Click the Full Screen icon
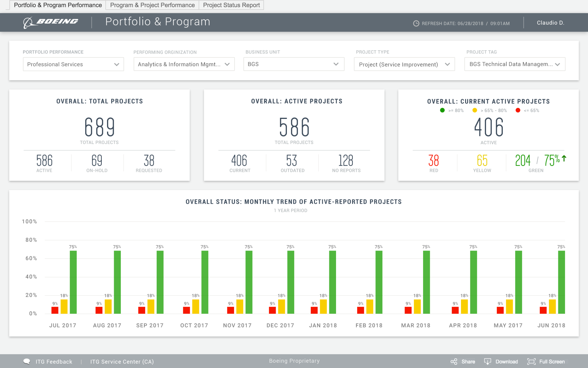 pos(531,362)
